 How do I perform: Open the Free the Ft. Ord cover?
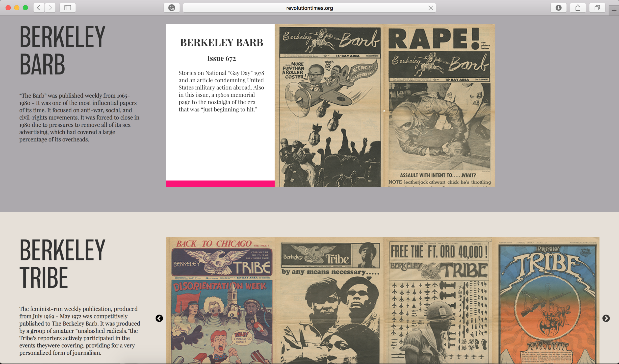pos(438,300)
